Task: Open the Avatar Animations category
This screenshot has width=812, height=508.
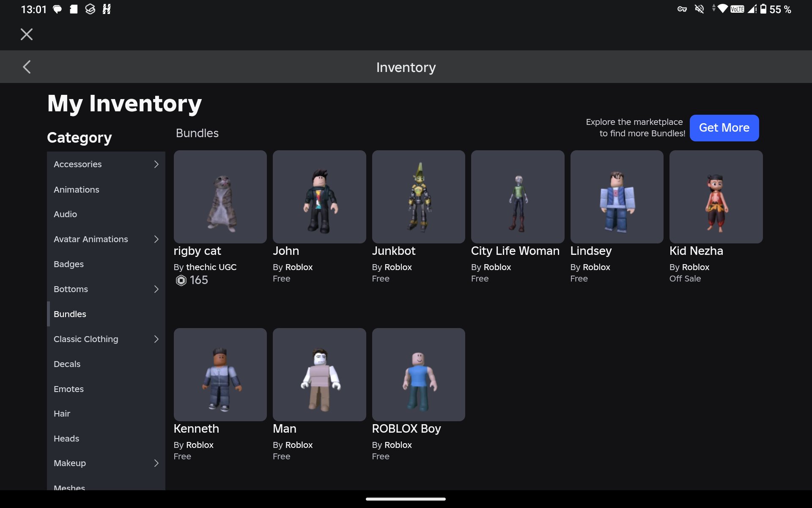Action: [106, 239]
